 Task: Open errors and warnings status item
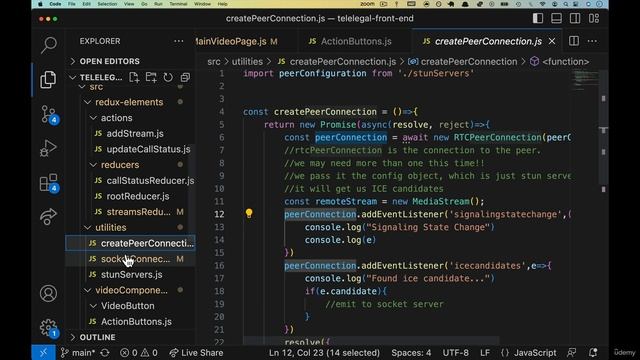click(139, 353)
